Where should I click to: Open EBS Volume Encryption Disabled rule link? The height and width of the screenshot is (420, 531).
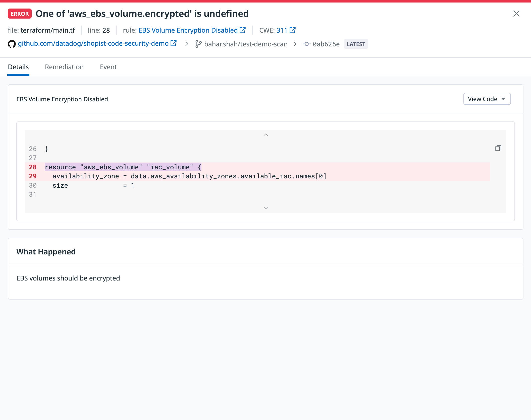[188, 30]
